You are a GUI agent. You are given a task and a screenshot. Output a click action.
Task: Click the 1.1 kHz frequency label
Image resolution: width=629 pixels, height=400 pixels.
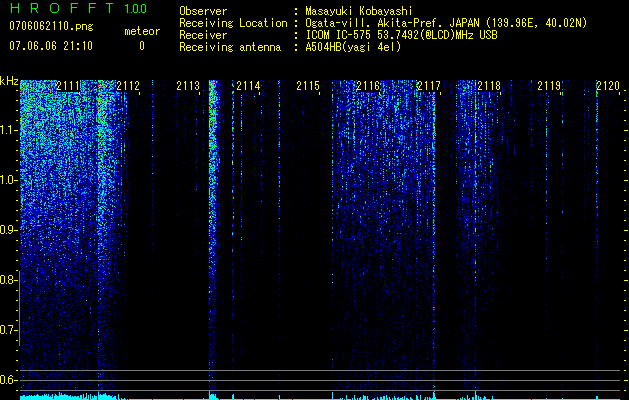pos(7,130)
